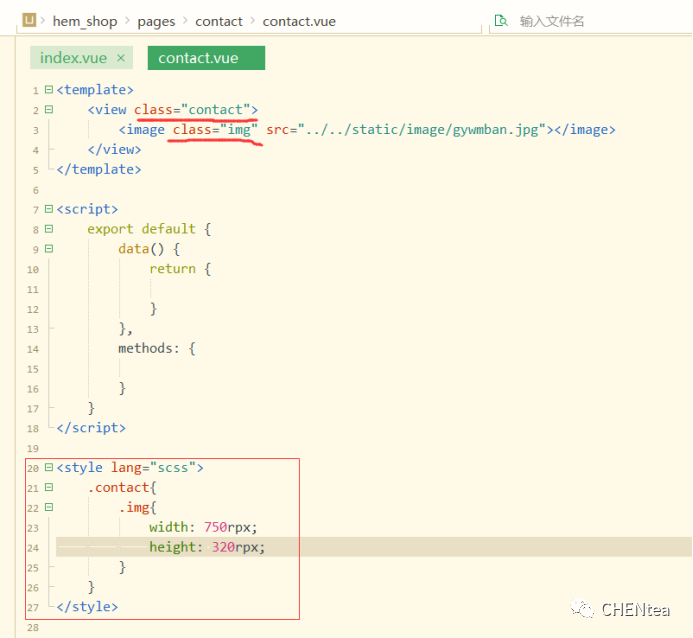
Task: Open hem_shop in the breadcrumb
Action: pos(85,21)
